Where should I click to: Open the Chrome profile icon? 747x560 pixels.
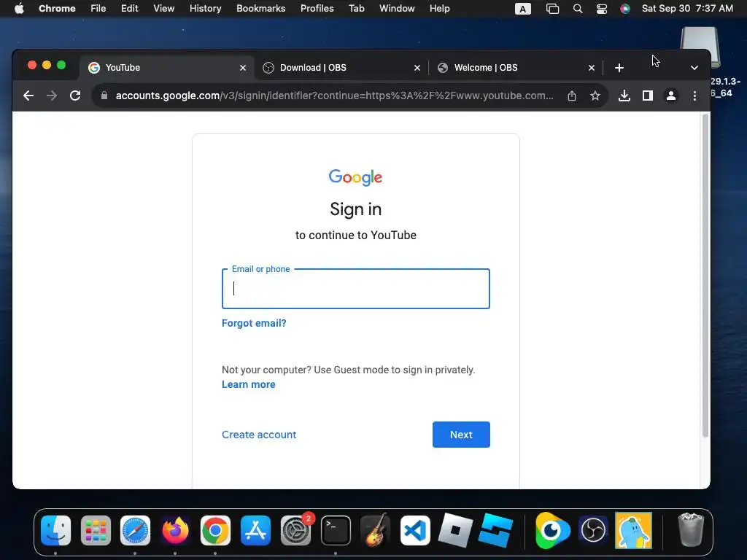click(x=671, y=96)
